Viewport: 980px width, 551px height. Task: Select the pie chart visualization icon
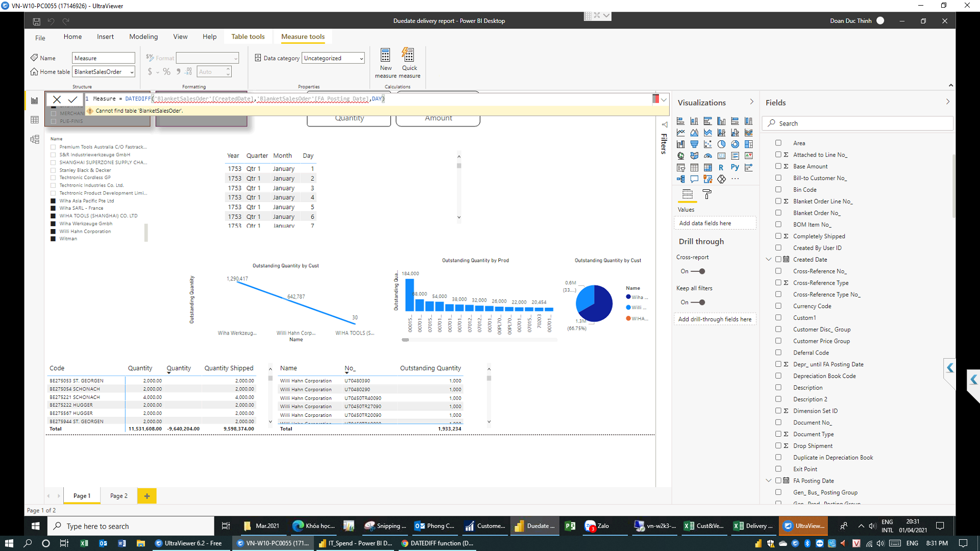click(x=721, y=144)
